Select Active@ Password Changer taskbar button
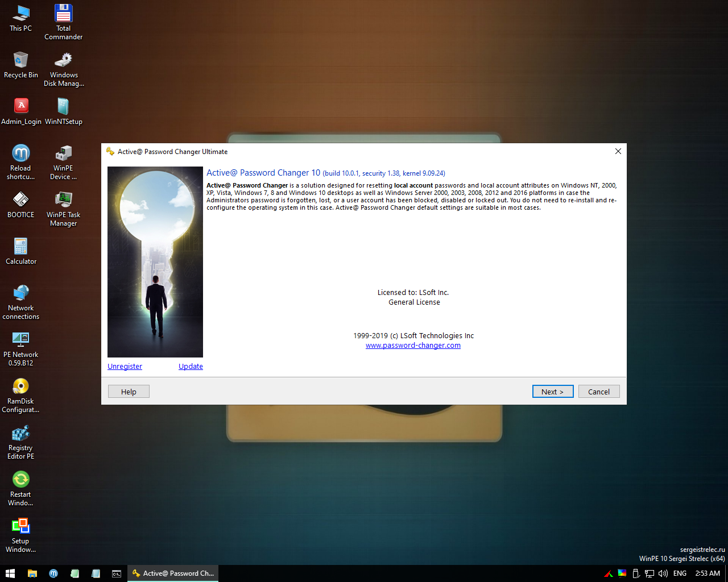This screenshot has height=582, width=728. [173, 573]
